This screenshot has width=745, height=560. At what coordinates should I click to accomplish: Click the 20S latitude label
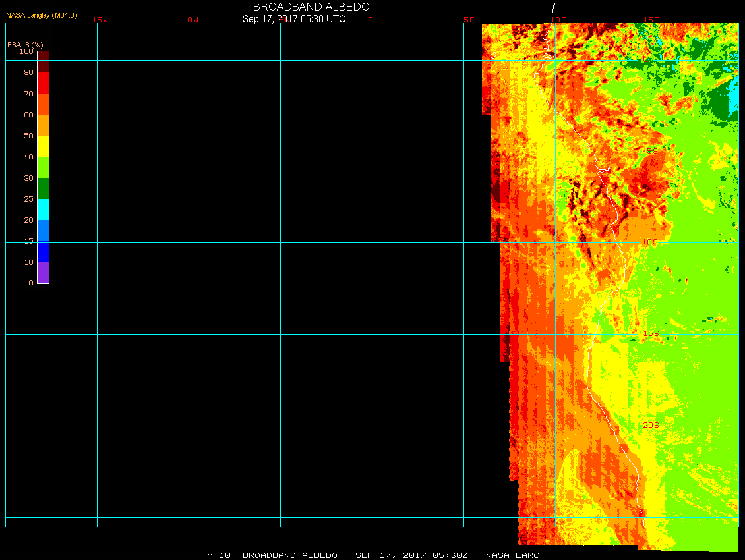point(650,425)
